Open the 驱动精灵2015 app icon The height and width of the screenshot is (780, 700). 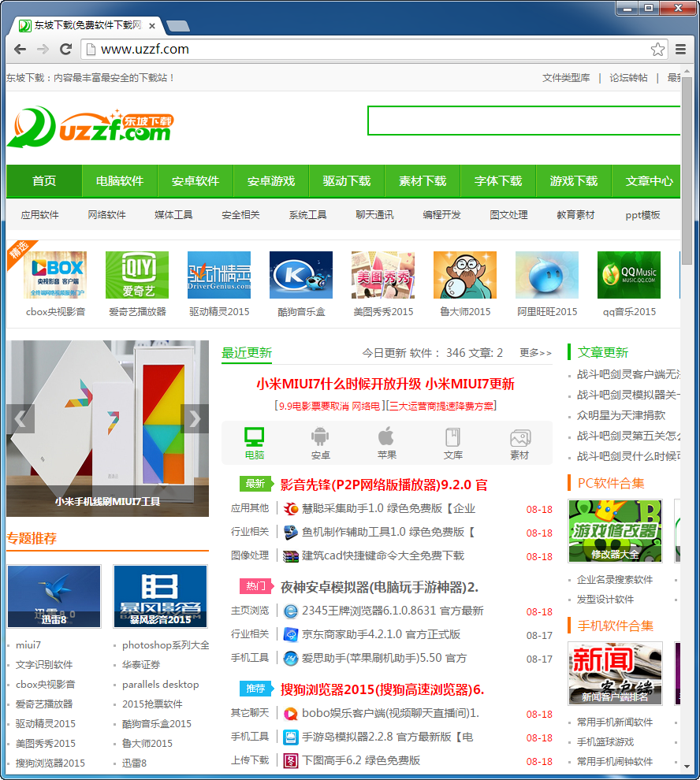(219, 275)
